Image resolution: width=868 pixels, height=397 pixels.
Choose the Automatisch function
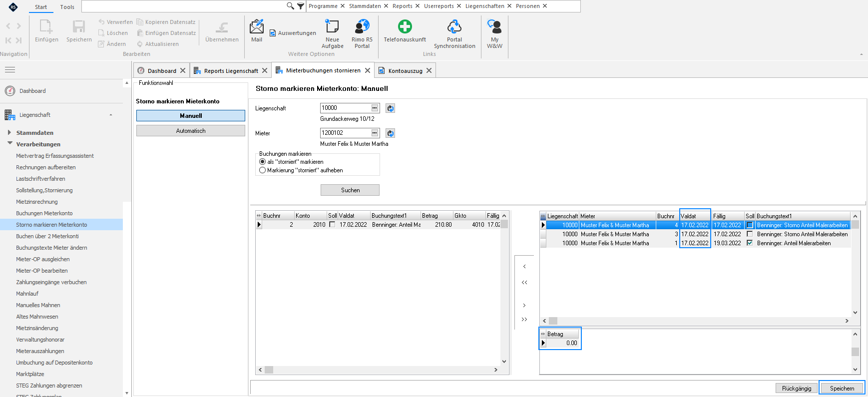point(191,131)
